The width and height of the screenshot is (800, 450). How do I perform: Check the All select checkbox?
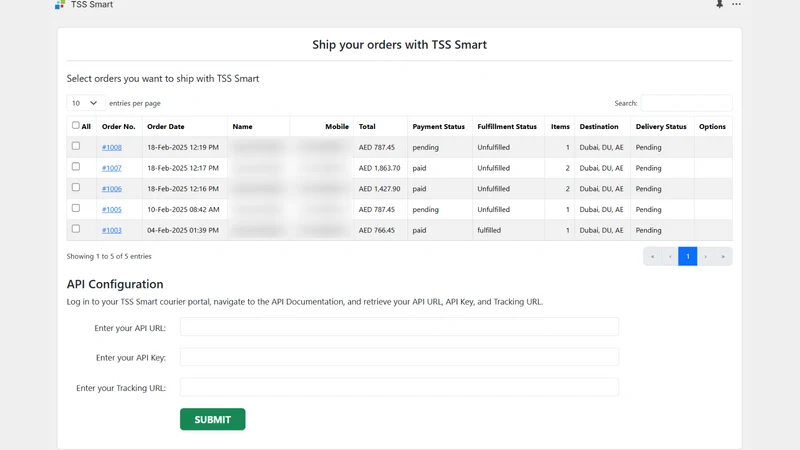(x=76, y=126)
